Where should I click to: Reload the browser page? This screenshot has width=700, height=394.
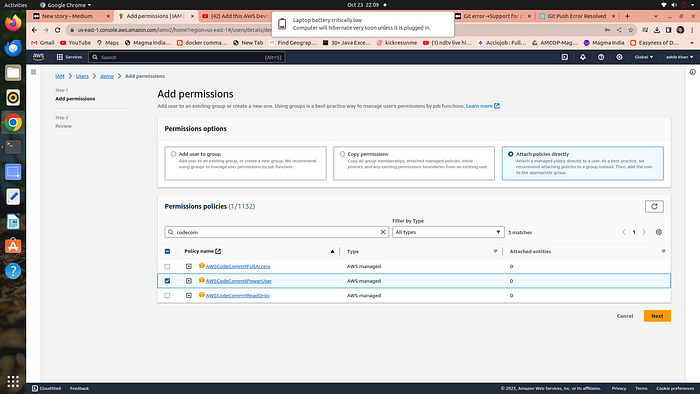[x=58, y=30]
